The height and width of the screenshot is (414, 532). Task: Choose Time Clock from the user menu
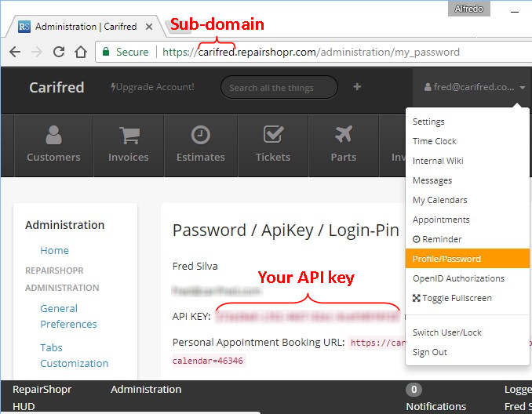[x=468, y=141]
